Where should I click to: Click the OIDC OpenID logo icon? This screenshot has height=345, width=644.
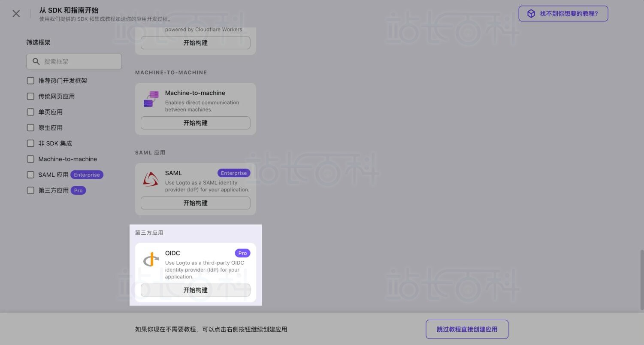tap(151, 260)
